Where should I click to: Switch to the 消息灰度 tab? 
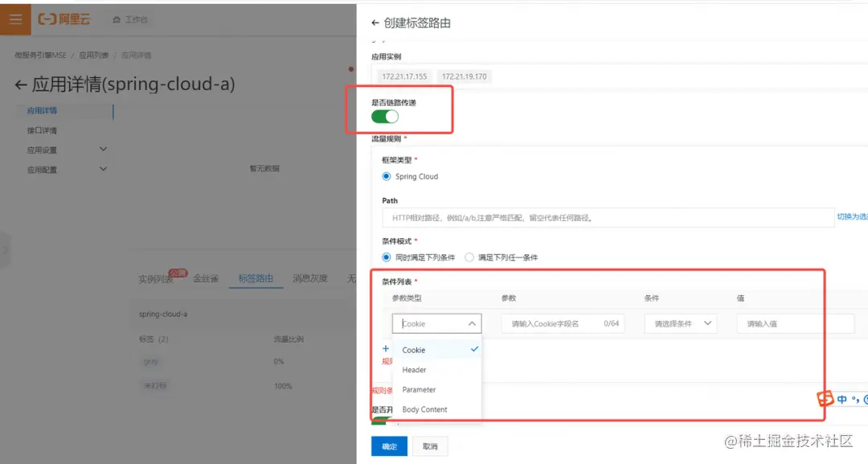click(x=310, y=278)
